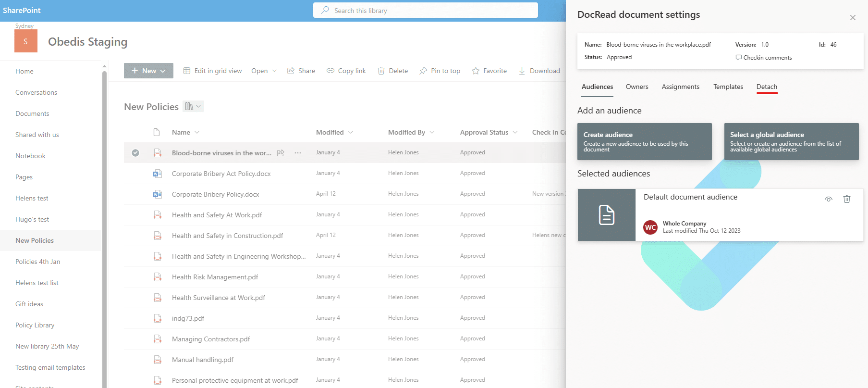Click the Share toolbar icon
Viewport: 868px width, 388px height.
click(291, 71)
